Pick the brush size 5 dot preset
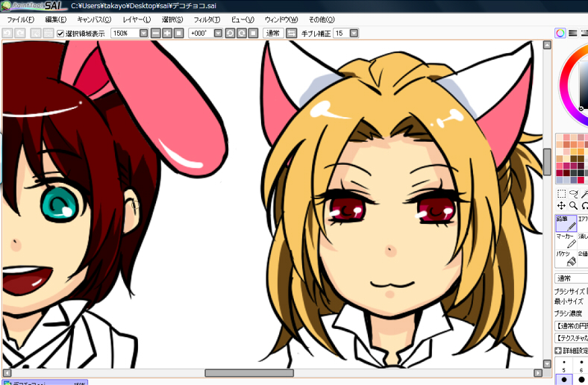588x385 pixels. coord(563,366)
